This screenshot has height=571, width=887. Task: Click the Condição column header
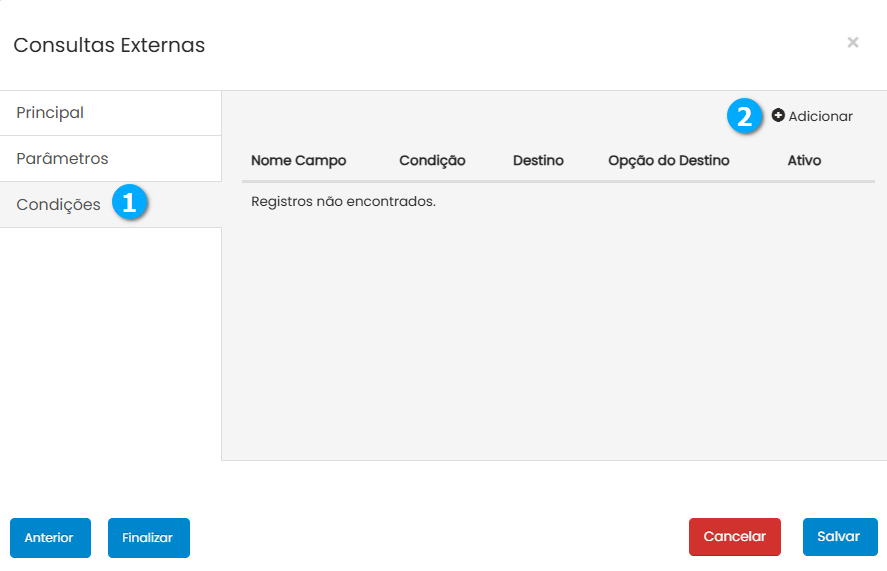(432, 160)
